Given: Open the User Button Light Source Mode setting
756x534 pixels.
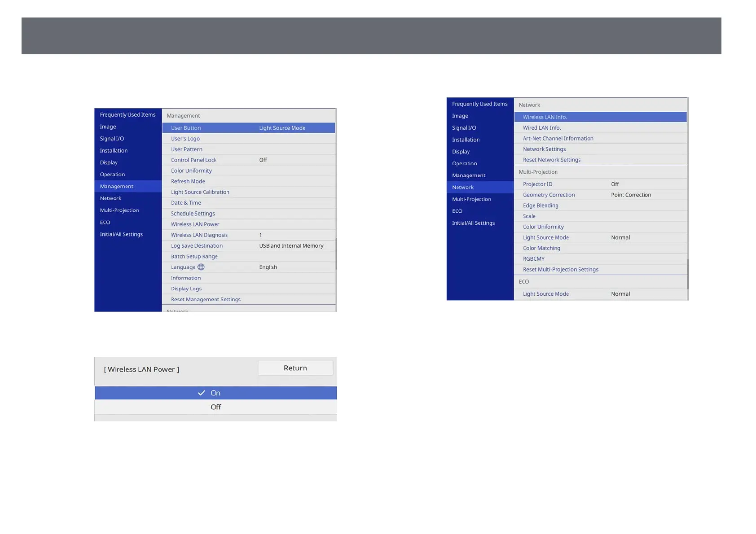Looking at the screenshot, I should coord(249,128).
